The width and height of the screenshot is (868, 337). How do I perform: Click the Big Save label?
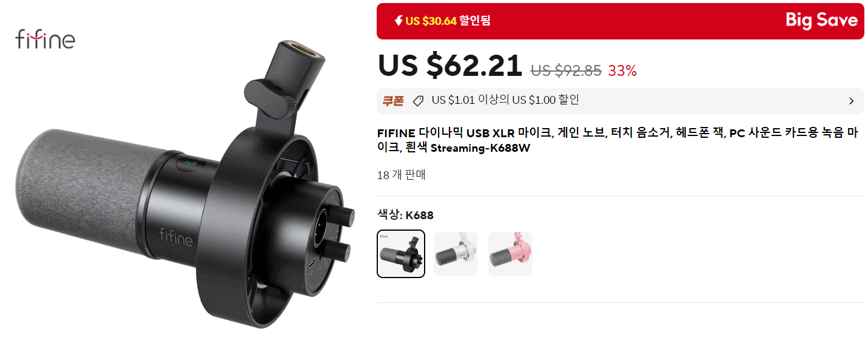821,21
